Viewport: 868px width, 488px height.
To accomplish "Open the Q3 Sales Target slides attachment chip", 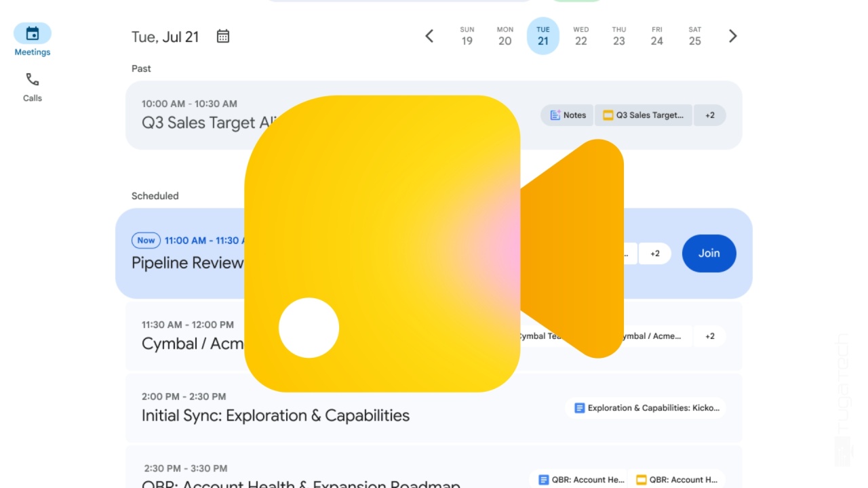I will tap(644, 115).
